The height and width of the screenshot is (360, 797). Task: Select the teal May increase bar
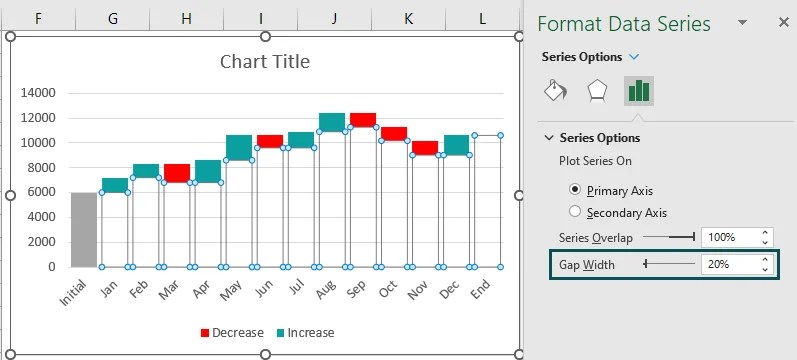coord(239,147)
